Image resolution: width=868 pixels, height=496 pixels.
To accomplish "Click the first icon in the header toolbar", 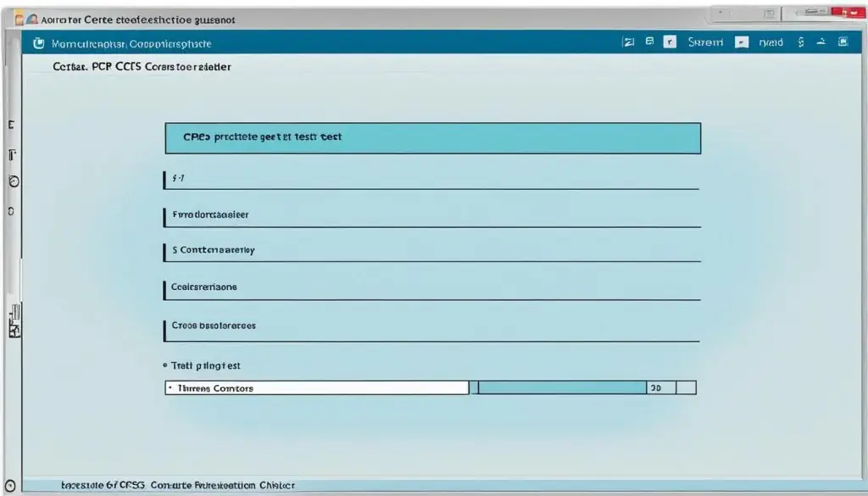I will [x=628, y=42].
